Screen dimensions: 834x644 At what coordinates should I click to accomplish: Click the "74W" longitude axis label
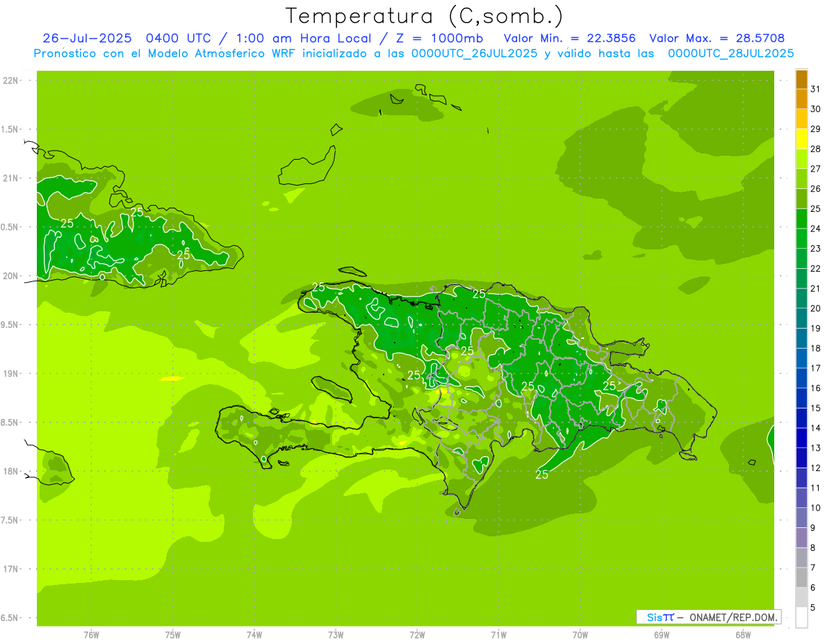pyautogui.click(x=254, y=635)
